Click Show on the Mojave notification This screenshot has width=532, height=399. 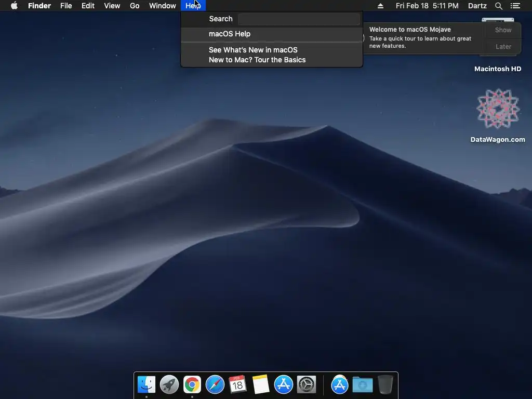click(503, 30)
